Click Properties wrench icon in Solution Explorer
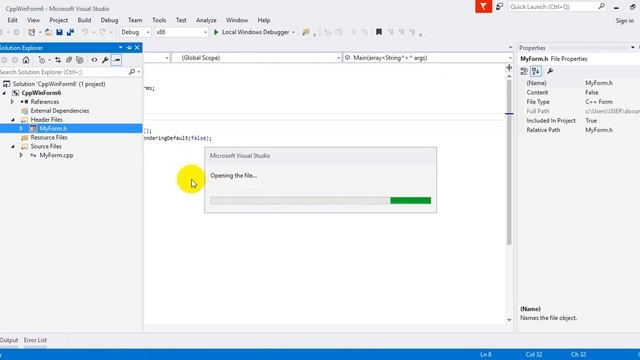This screenshot has height=360, width=640. (x=105, y=60)
